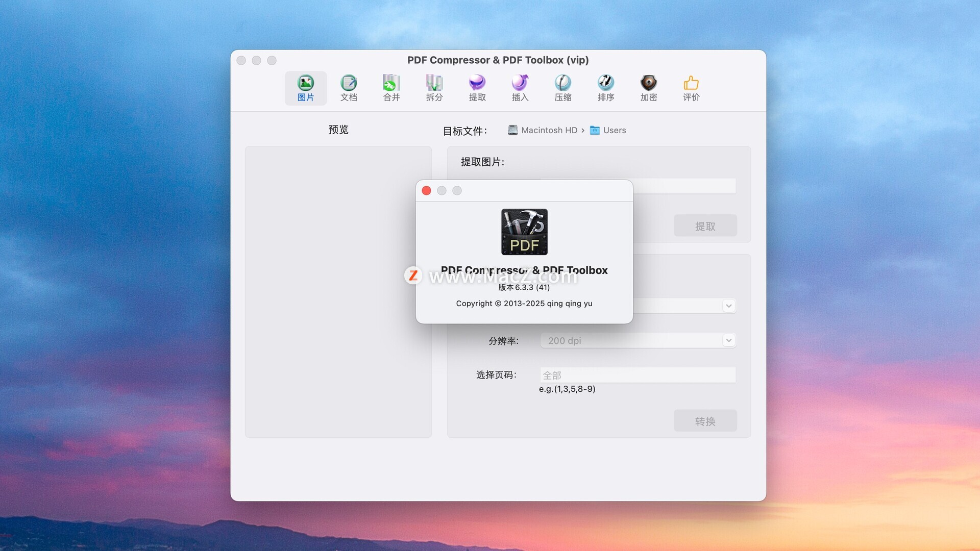Click the 评价 (Rate) thumbs-up icon

[x=692, y=88]
